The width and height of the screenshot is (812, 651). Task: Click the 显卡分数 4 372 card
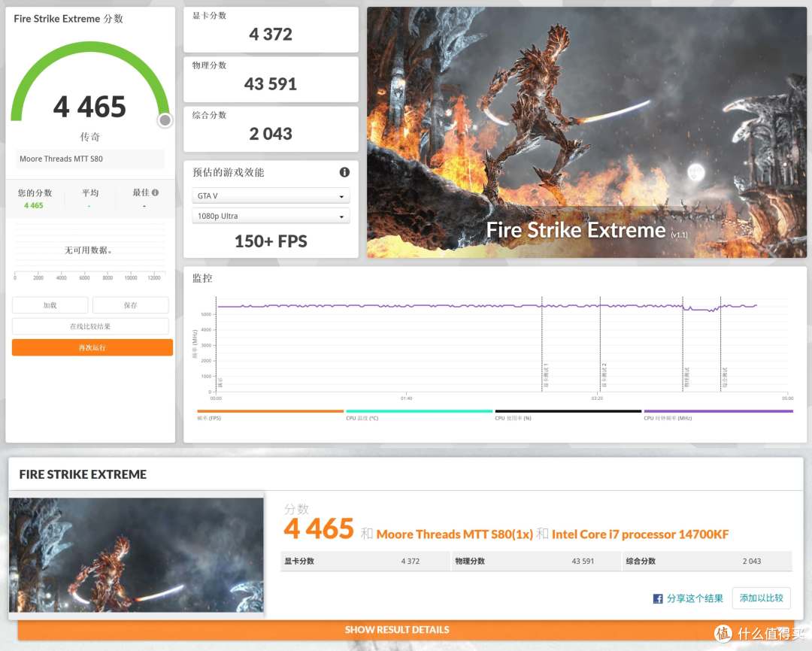(271, 29)
